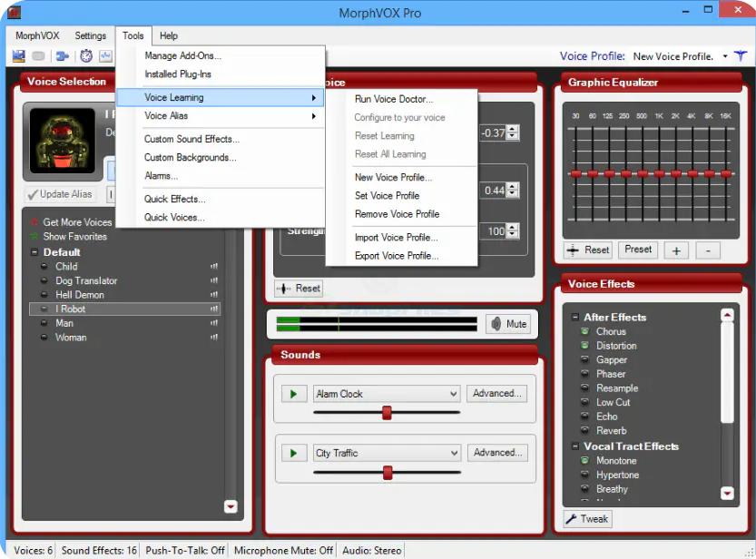The image size is (756, 559).
Task: Expand the Voice Alias submenu
Action: (221, 116)
